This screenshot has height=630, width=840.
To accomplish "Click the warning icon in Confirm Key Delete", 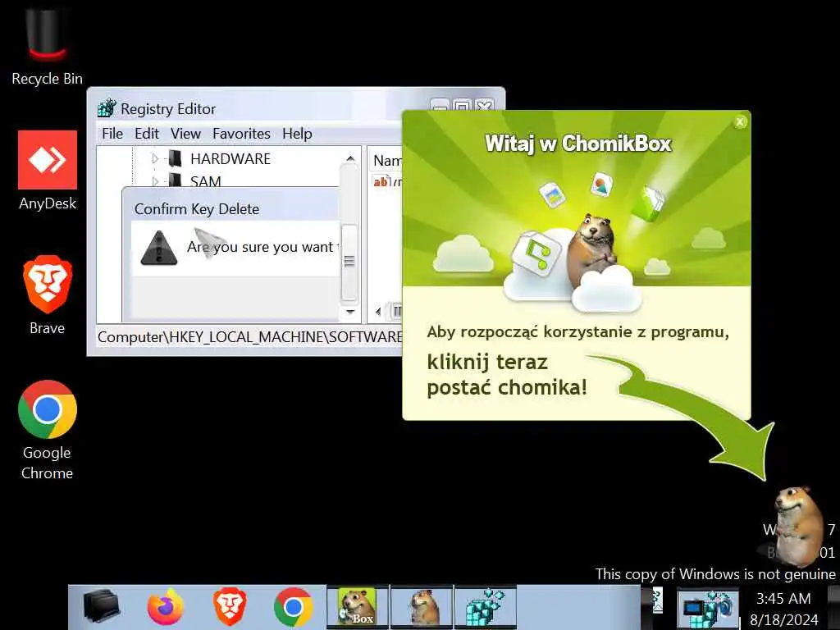I will 158,248.
